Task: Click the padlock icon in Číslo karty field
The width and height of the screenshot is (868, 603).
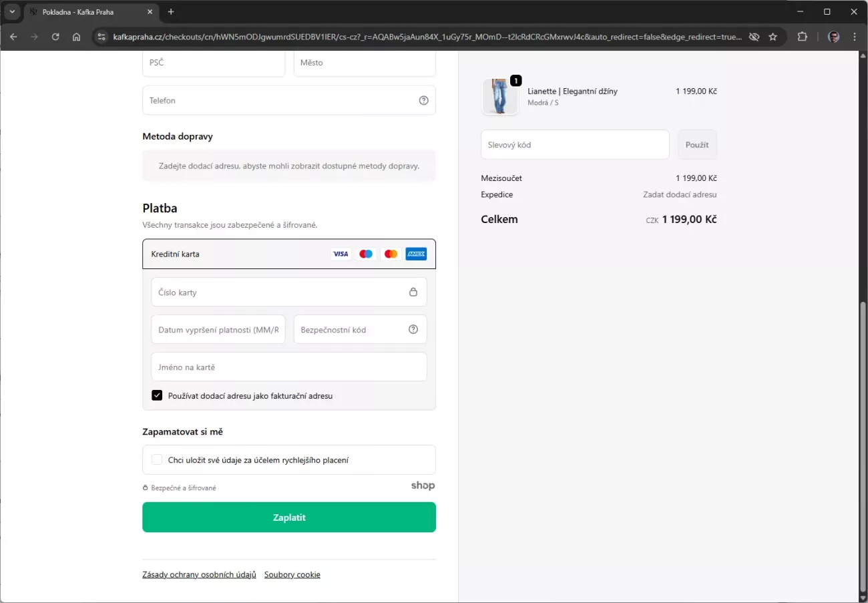Action: point(413,292)
